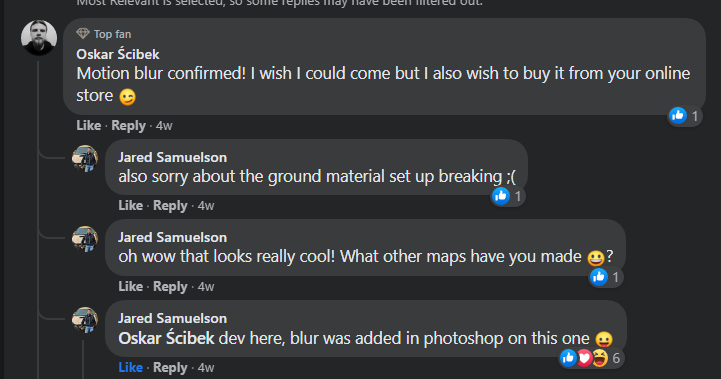Like the 'What other maps have you made' reply
Viewport: 721px width, 379px height.
[x=131, y=287]
